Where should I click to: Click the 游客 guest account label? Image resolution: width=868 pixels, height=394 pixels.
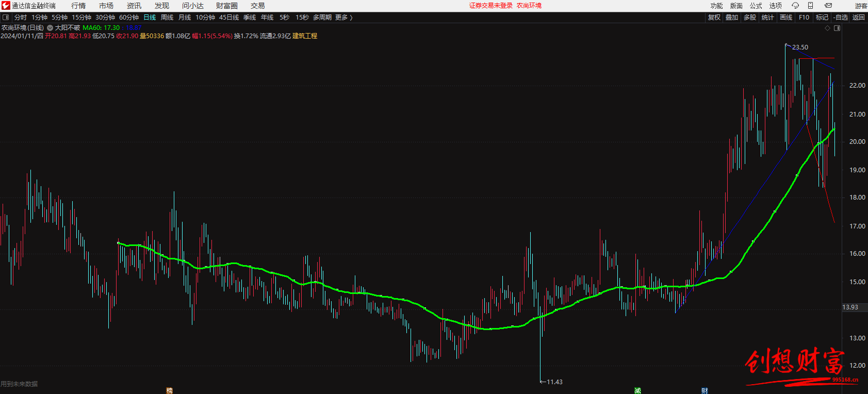861,6
